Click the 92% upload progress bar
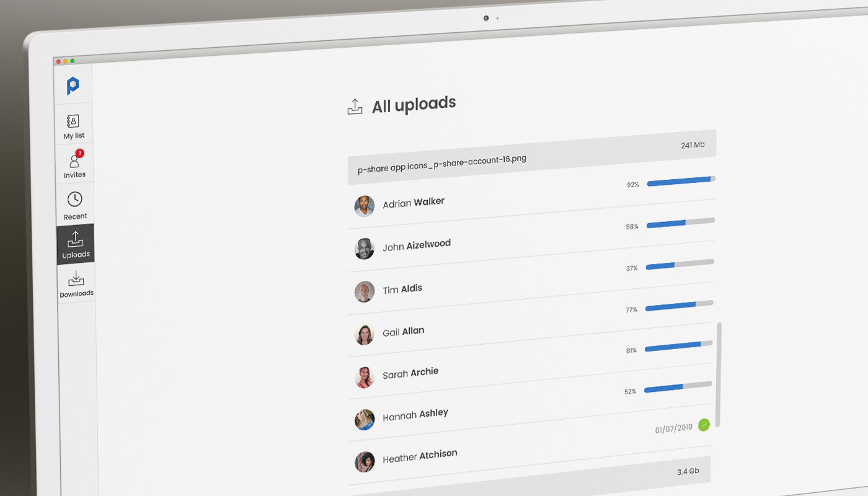The width and height of the screenshot is (868, 496). pos(681,181)
